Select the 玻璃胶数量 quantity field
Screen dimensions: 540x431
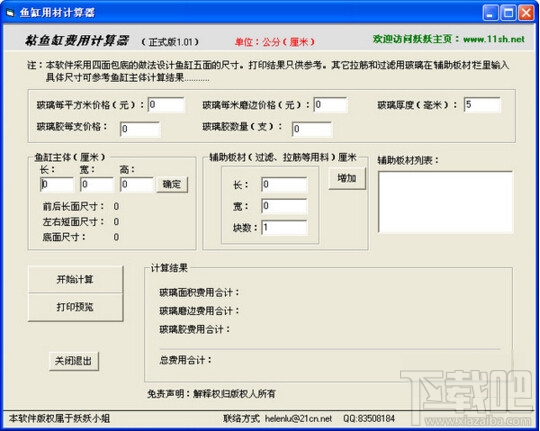pos(312,129)
